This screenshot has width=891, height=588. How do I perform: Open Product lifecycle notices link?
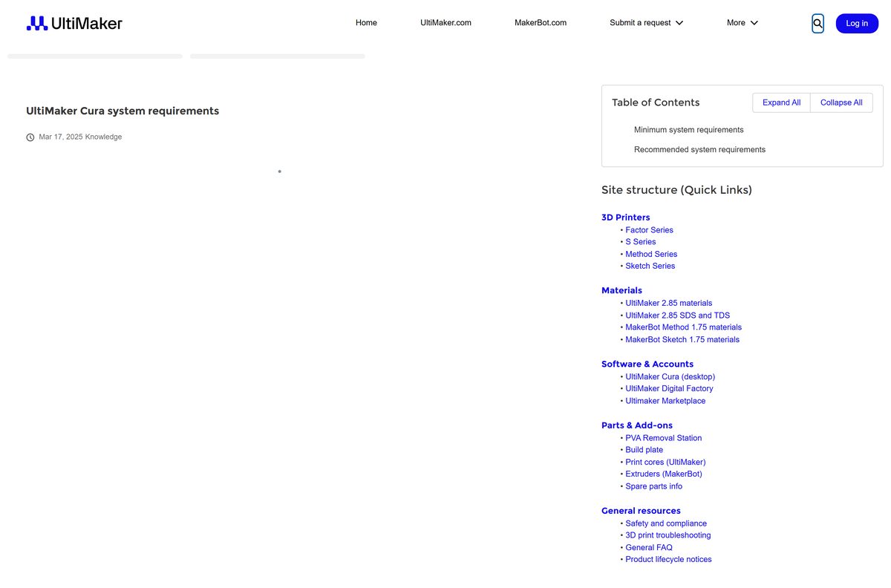pos(668,560)
